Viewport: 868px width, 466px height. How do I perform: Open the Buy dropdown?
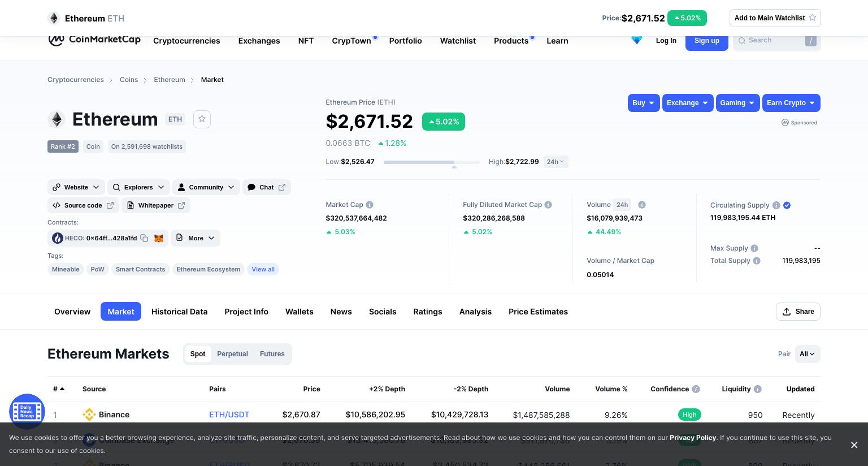click(x=644, y=103)
